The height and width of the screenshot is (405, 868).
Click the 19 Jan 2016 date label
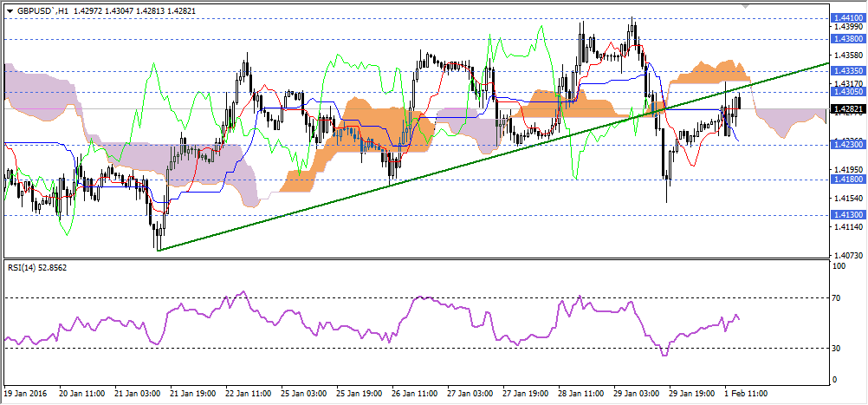click(x=25, y=394)
